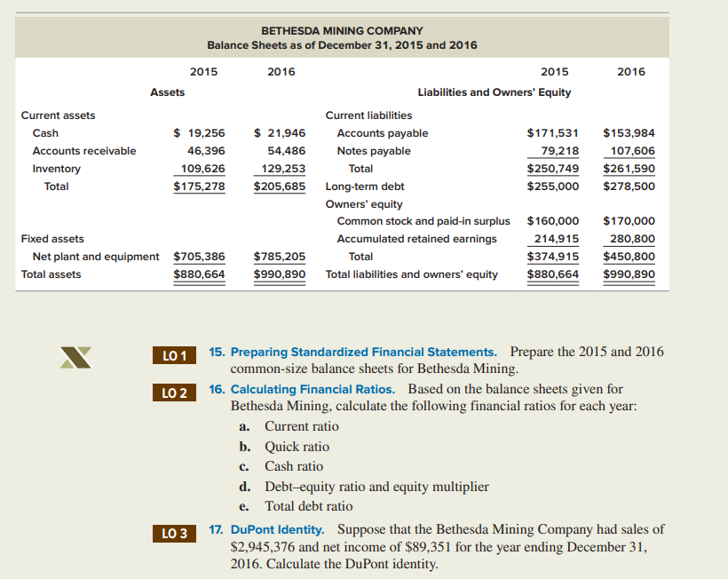This screenshot has height=579, width=728.
Task: Click Total liabilities and owners' equity label
Action: [x=412, y=274]
